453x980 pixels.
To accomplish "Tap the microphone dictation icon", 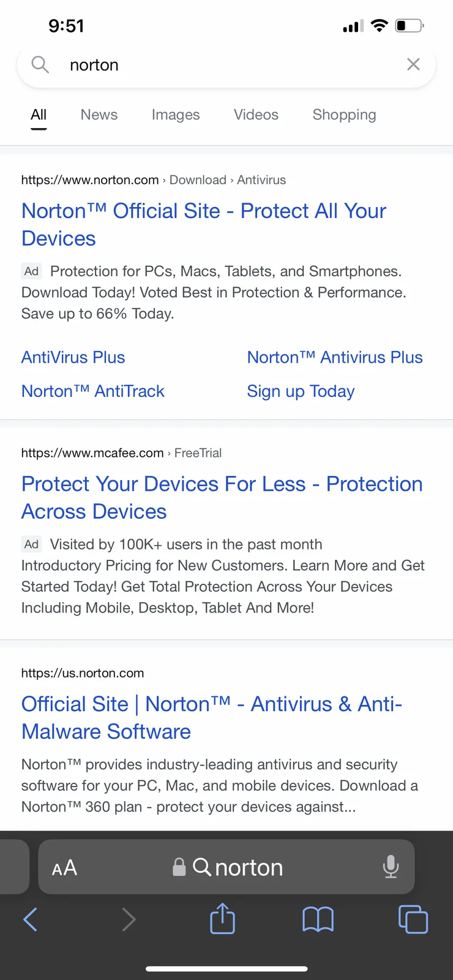I will click(391, 867).
